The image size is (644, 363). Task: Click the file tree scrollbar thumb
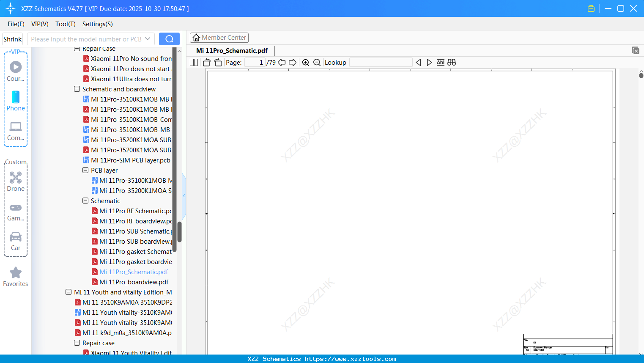[x=179, y=232]
